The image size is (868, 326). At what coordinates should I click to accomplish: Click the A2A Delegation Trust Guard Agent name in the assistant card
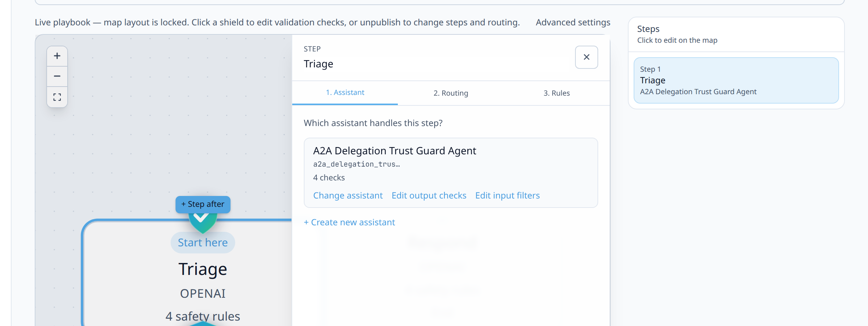click(x=395, y=151)
